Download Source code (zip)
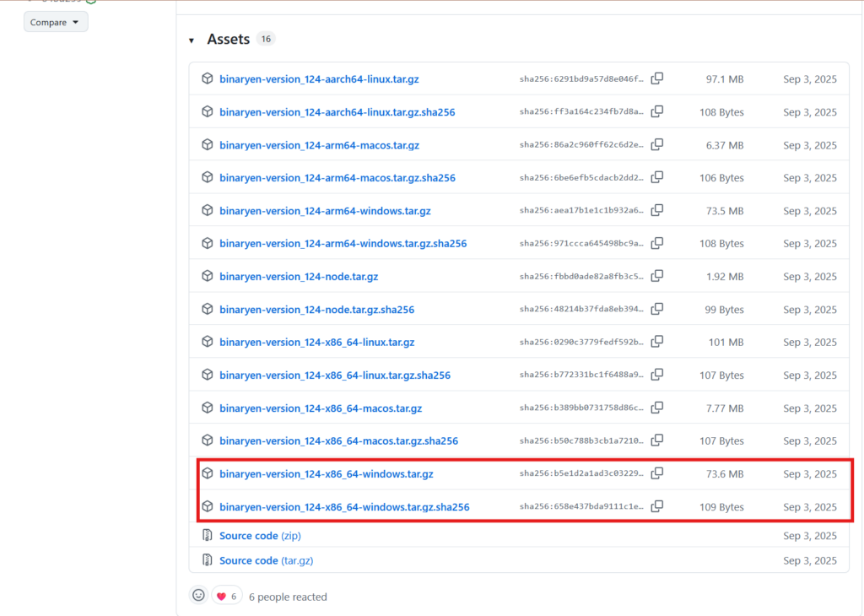The height and width of the screenshot is (616, 864). [260, 536]
